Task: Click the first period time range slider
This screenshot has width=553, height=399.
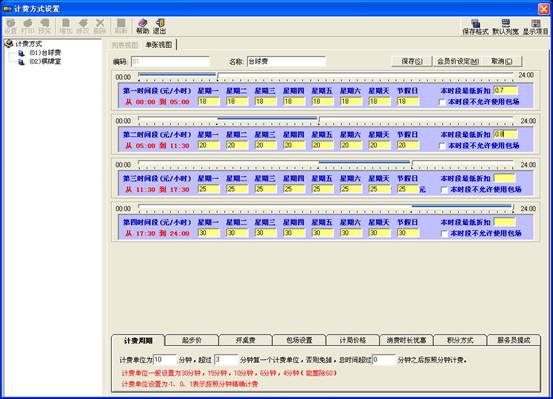Action: 326,76
